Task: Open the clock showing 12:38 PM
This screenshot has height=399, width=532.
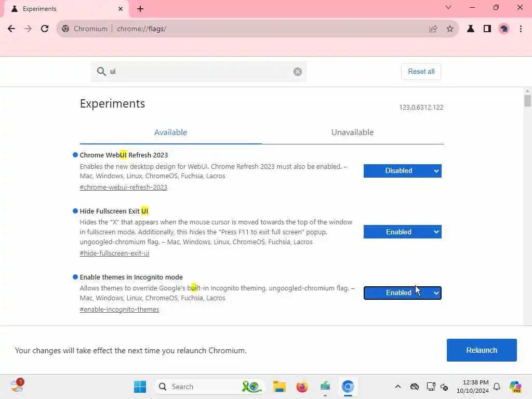Action: click(x=472, y=387)
